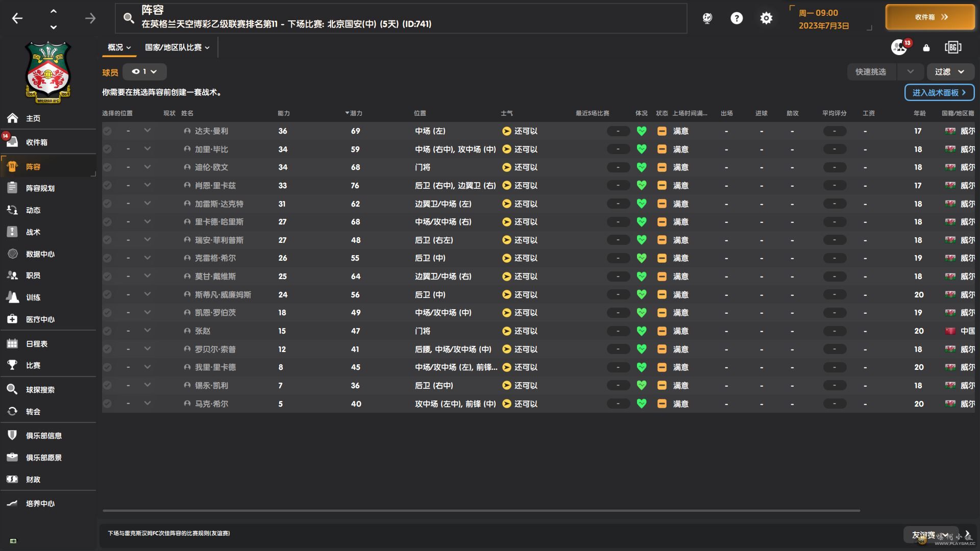Viewport: 980px width, 551px height.
Task: Click the help question mark icon
Action: (737, 18)
